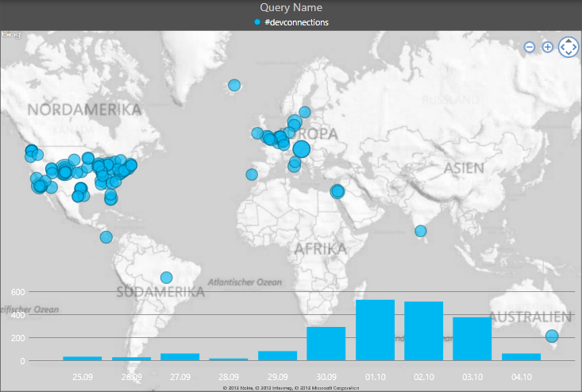The height and width of the screenshot is (392, 582).
Task: Select the bubble over Central America
Action: point(106,237)
